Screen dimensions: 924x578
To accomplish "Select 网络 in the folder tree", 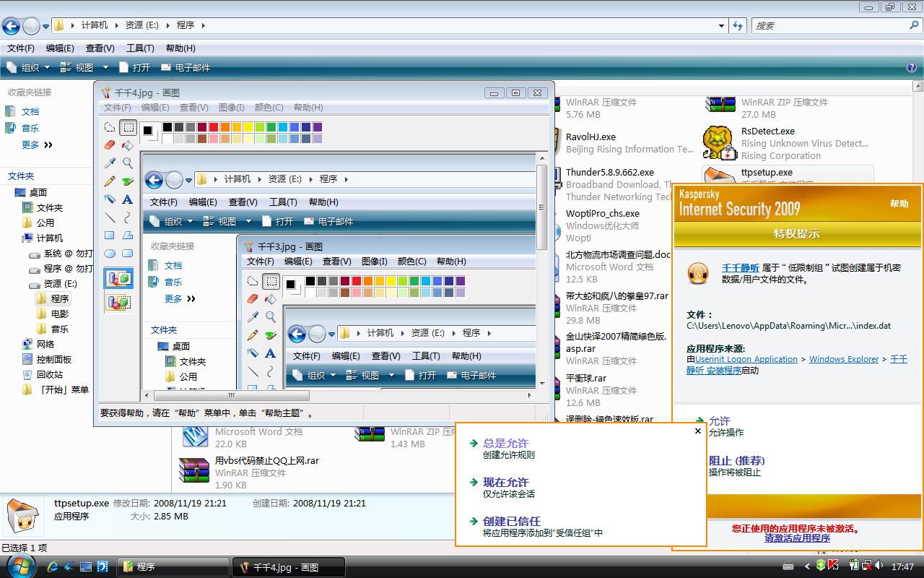I will tap(45, 344).
